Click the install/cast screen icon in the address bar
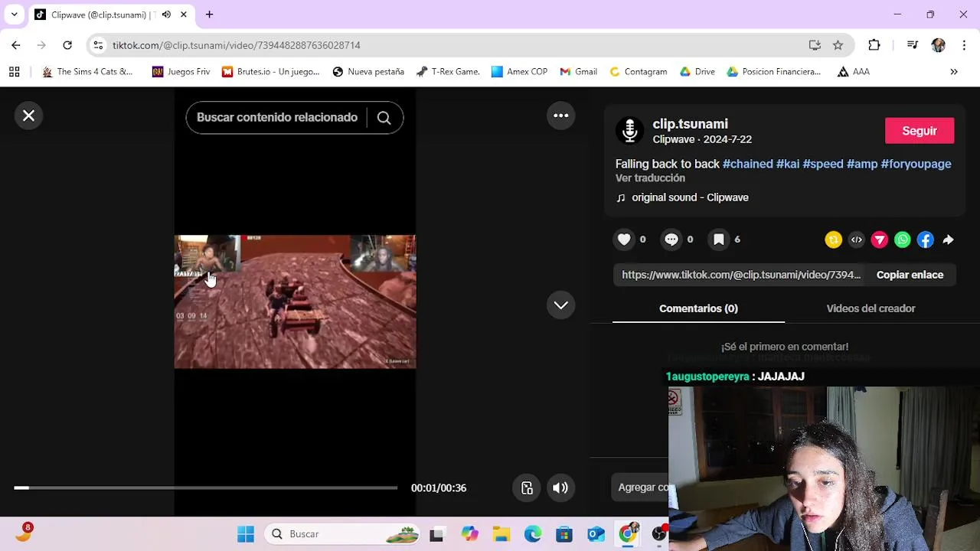980x551 pixels. click(x=815, y=45)
